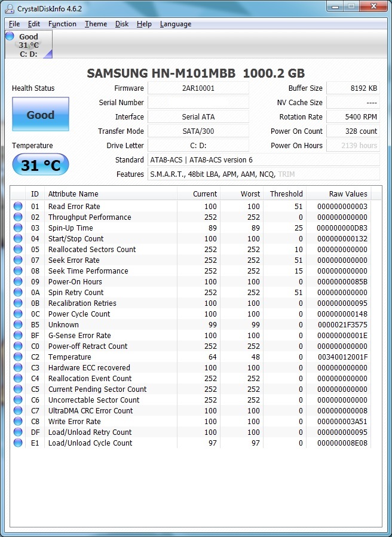Screen dimensions: 392x537
Task: Click the Power On Count field 328 count
Action: 353,131
